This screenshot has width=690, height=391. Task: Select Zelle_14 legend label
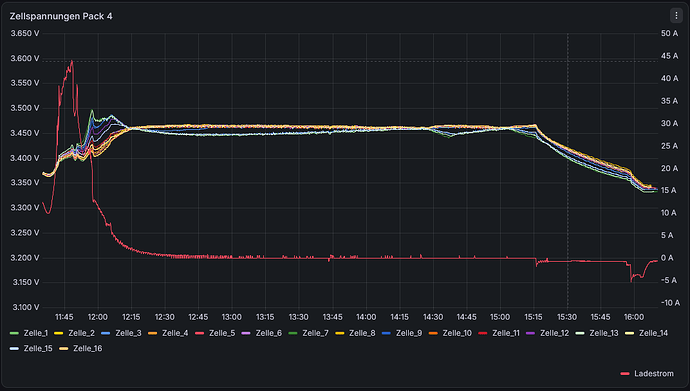tap(653, 333)
